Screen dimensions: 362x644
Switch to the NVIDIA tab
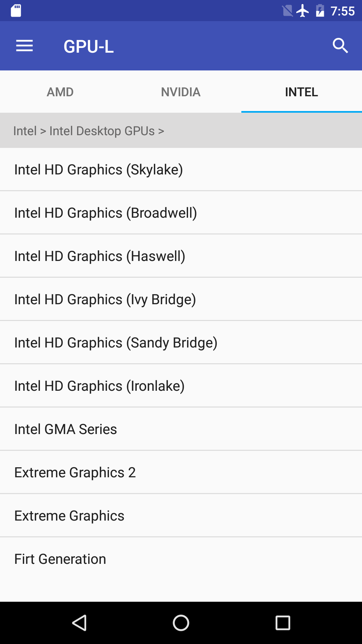(x=181, y=92)
